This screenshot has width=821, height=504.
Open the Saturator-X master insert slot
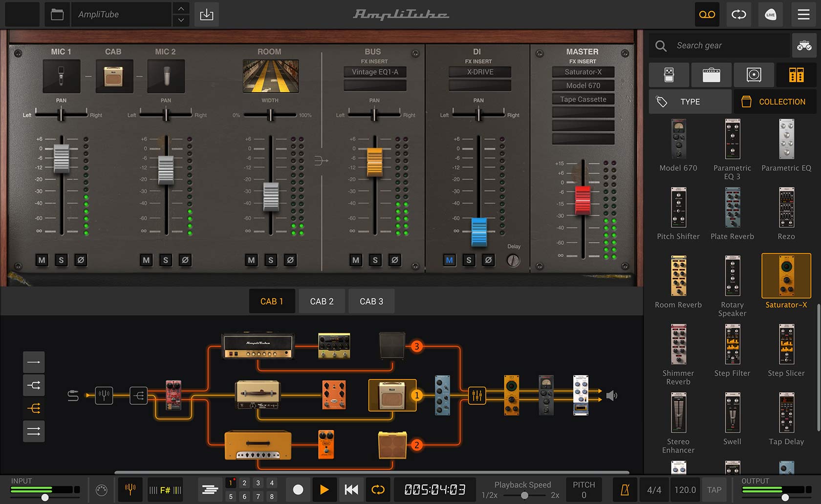[x=583, y=72]
